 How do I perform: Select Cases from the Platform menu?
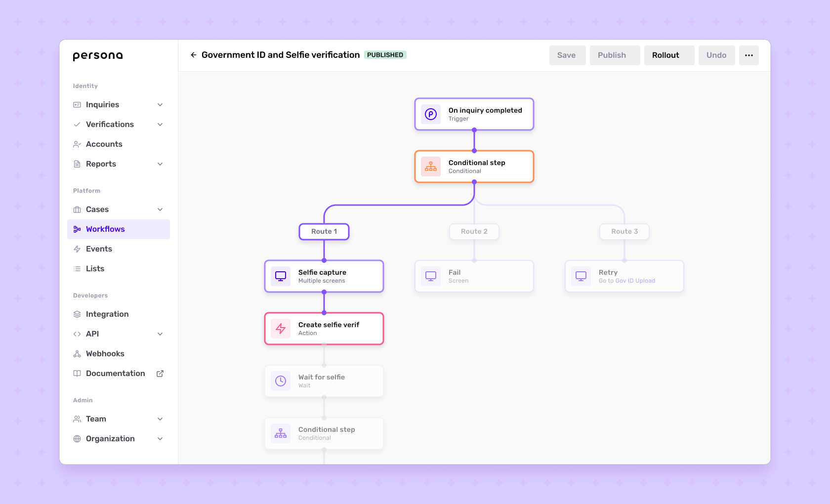click(97, 209)
